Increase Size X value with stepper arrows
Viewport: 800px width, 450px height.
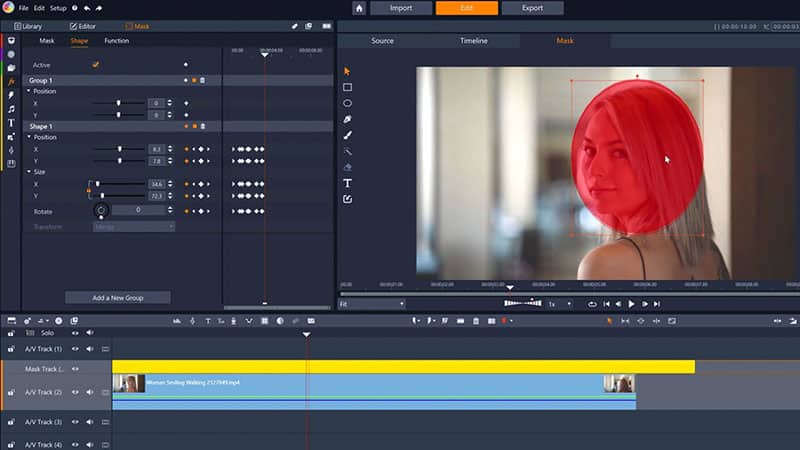point(170,182)
